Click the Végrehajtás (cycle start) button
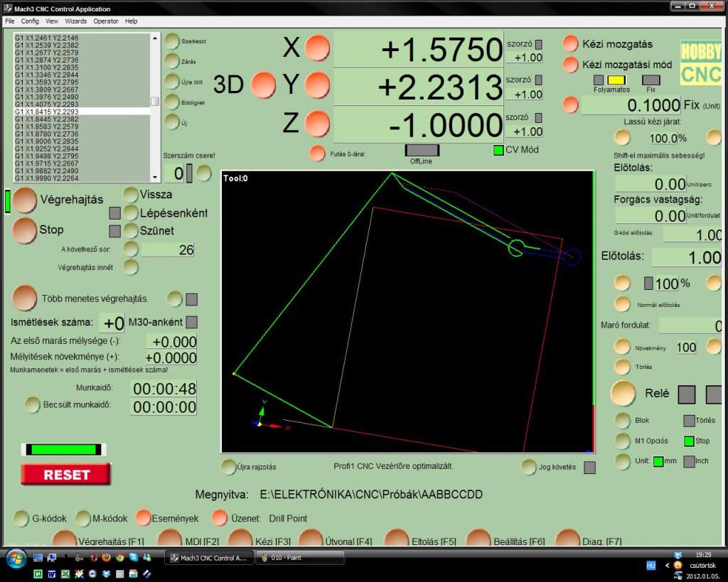Screen dimensions: 728x582 tap(25, 200)
